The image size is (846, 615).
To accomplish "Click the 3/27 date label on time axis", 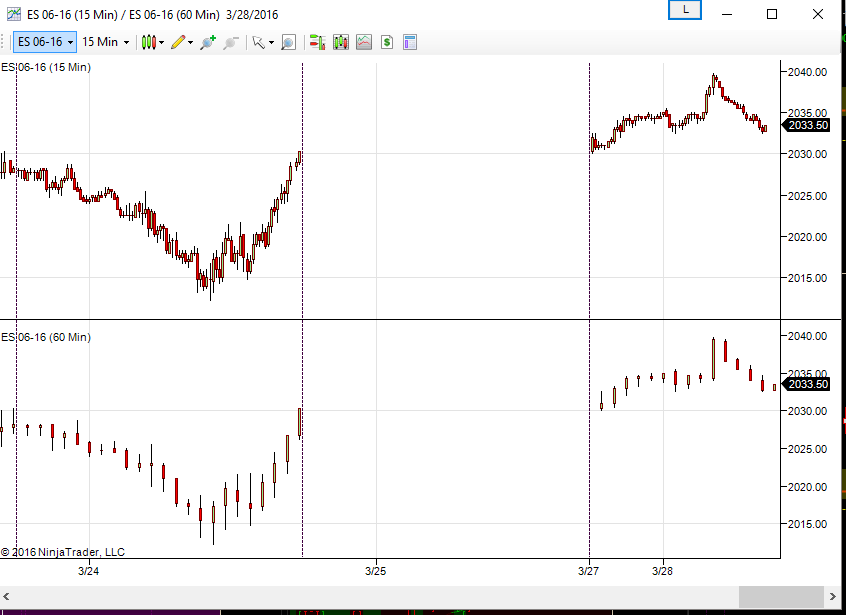I will [x=588, y=571].
